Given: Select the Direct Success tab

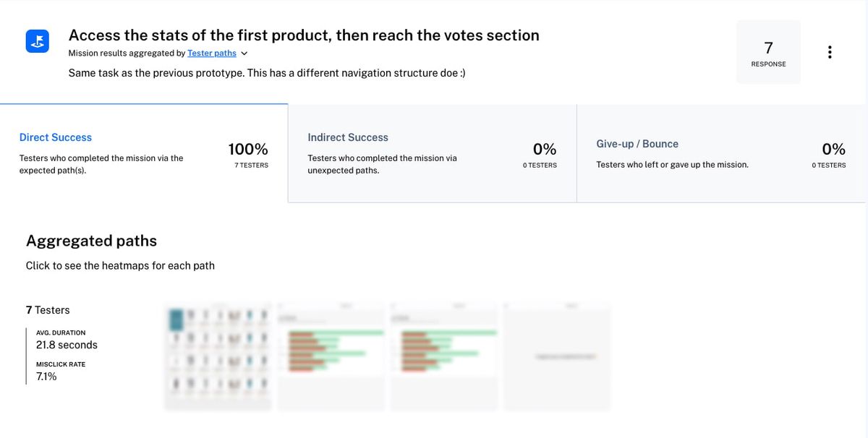Looking at the screenshot, I should (56, 137).
